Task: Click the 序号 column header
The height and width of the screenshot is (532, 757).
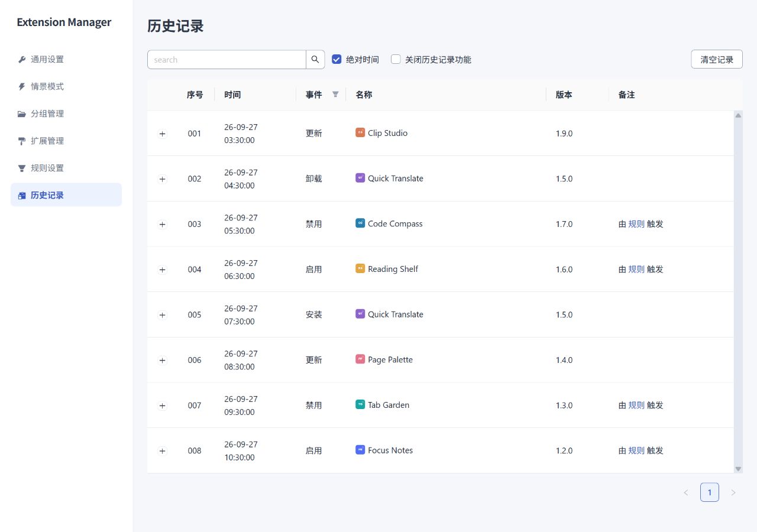Action: pos(195,95)
